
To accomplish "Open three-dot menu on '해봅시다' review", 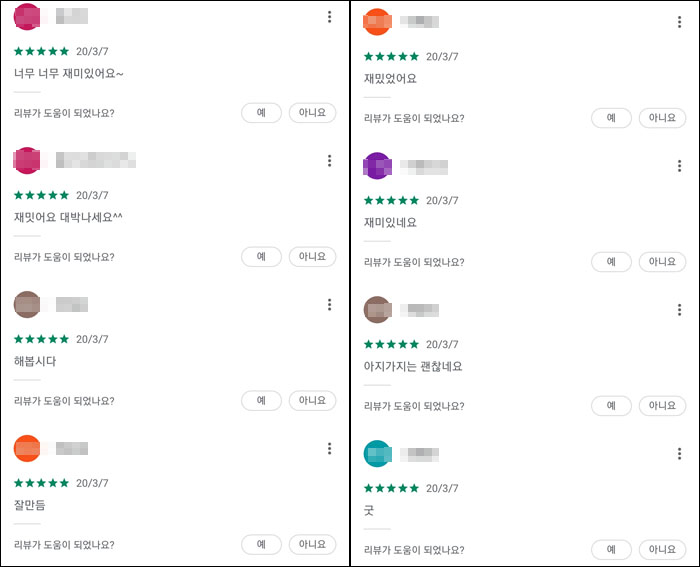I will (329, 305).
